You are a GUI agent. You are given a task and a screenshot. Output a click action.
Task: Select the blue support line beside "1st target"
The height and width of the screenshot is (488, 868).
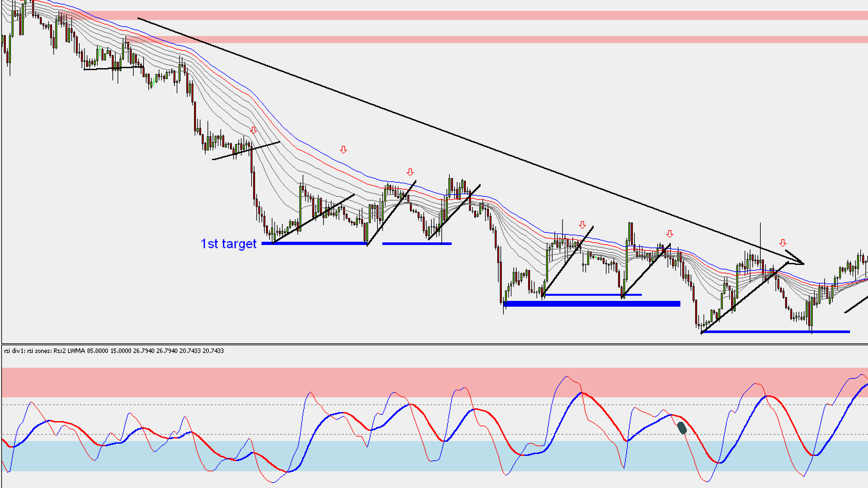point(314,243)
